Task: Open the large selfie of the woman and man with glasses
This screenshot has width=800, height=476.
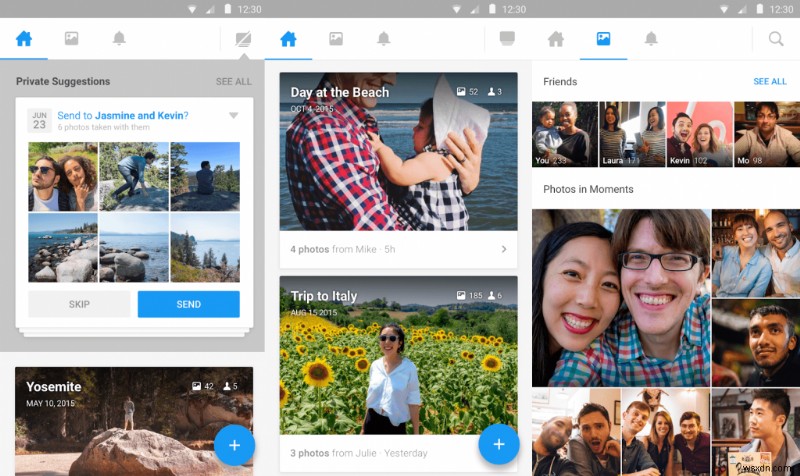Action: [x=621, y=298]
